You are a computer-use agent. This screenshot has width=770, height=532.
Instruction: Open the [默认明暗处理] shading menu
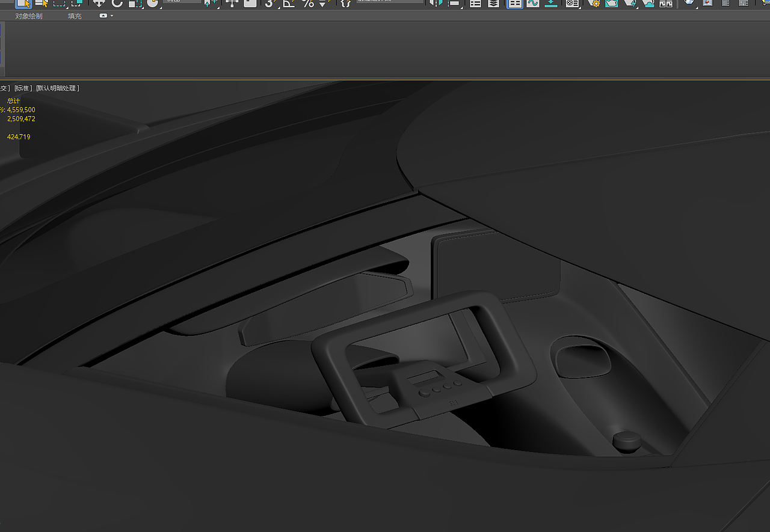click(x=58, y=88)
